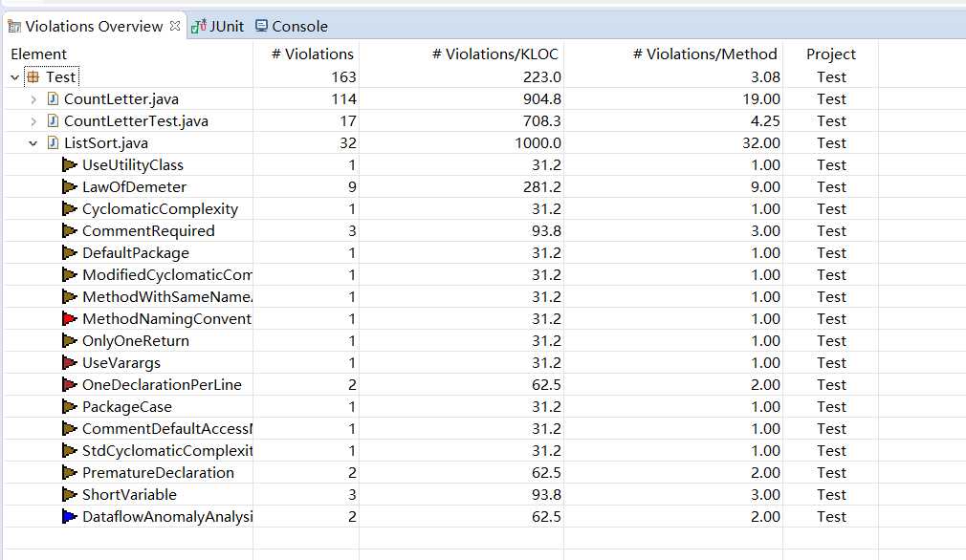The image size is (966, 560).
Task: Click the ModifiedCyclomaticCom priority marker icon
Action: (x=70, y=275)
